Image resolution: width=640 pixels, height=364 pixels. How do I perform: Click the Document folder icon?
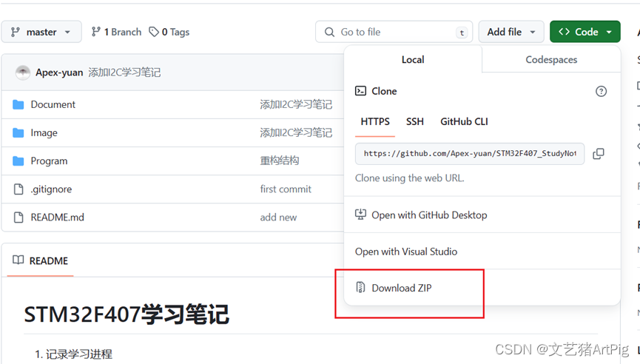[x=18, y=104]
